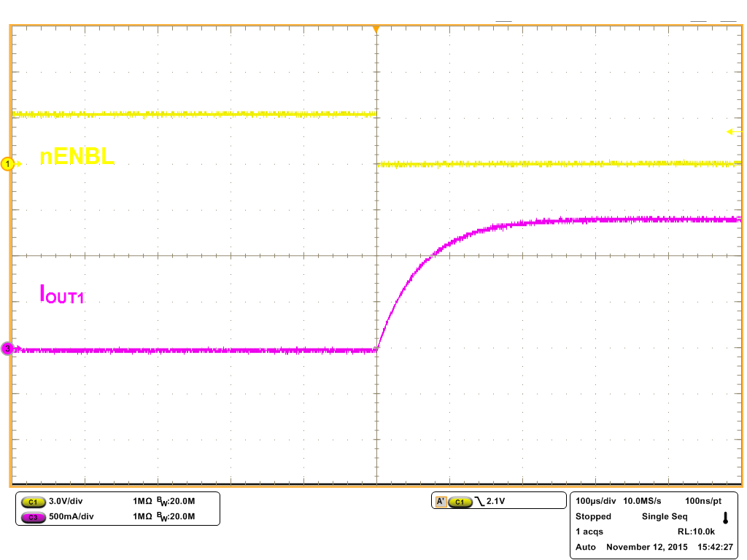The width and height of the screenshot is (747, 560).
Task: Click the A' trigger source indicator
Action: [x=440, y=500]
